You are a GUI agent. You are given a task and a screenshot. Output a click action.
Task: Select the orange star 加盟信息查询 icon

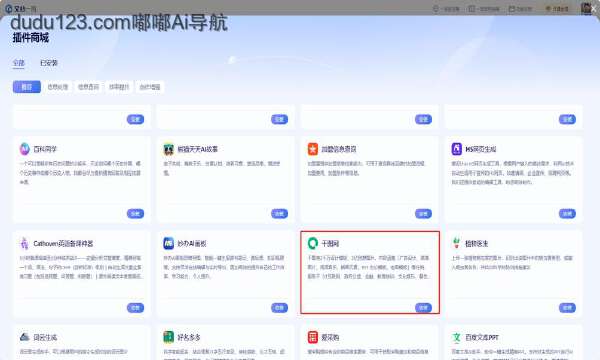tap(313, 149)
